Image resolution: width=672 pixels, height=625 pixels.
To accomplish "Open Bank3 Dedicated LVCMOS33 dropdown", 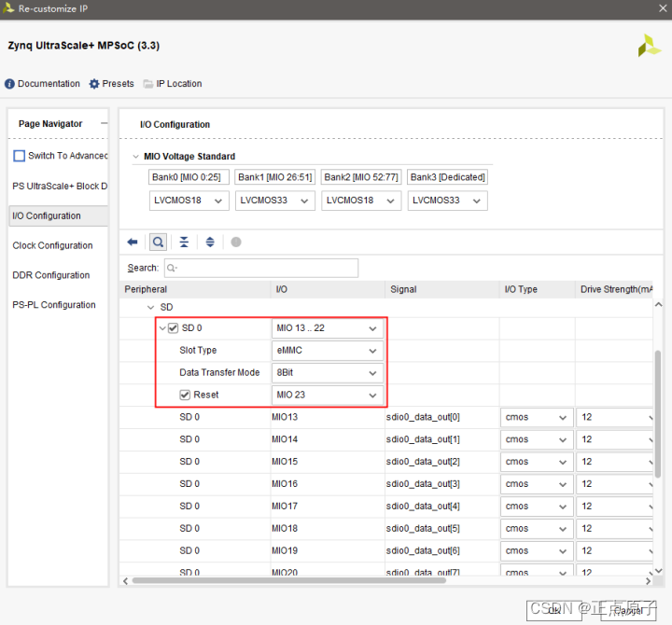I will point(447,201).
